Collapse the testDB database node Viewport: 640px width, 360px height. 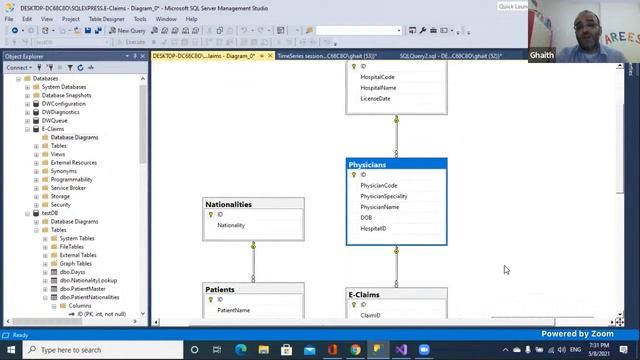tap(27, 213)
